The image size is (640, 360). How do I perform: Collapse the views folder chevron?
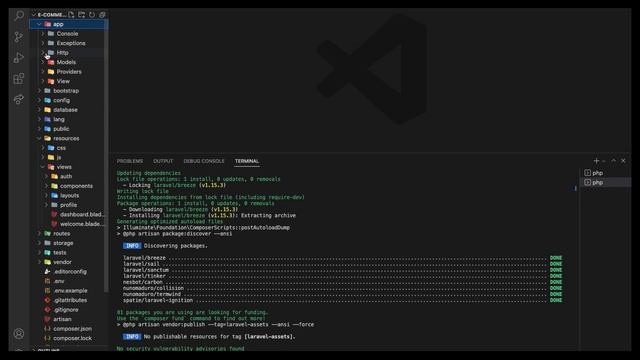tap(43, 167)
